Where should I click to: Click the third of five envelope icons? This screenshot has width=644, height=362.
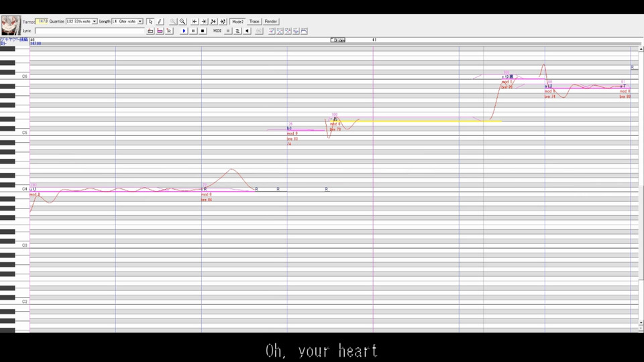[288, 31]
